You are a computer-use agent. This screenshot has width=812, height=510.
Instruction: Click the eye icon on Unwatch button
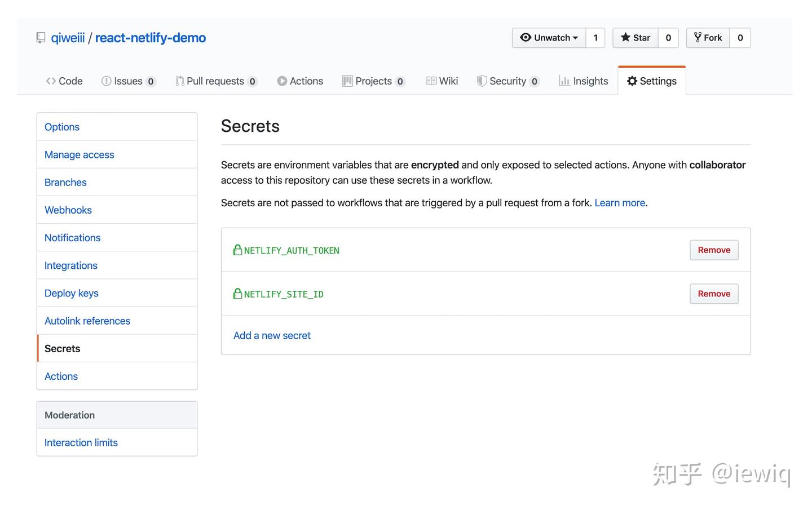pos(526,37)
